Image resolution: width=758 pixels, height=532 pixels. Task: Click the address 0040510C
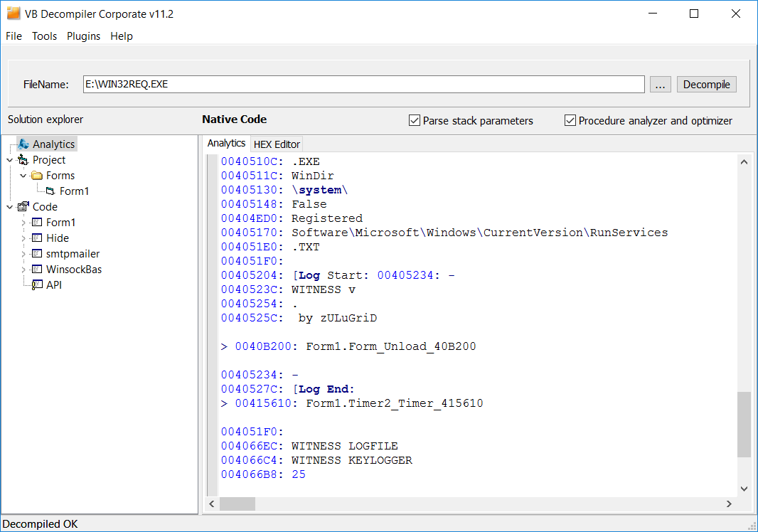[x=250, y=161]
